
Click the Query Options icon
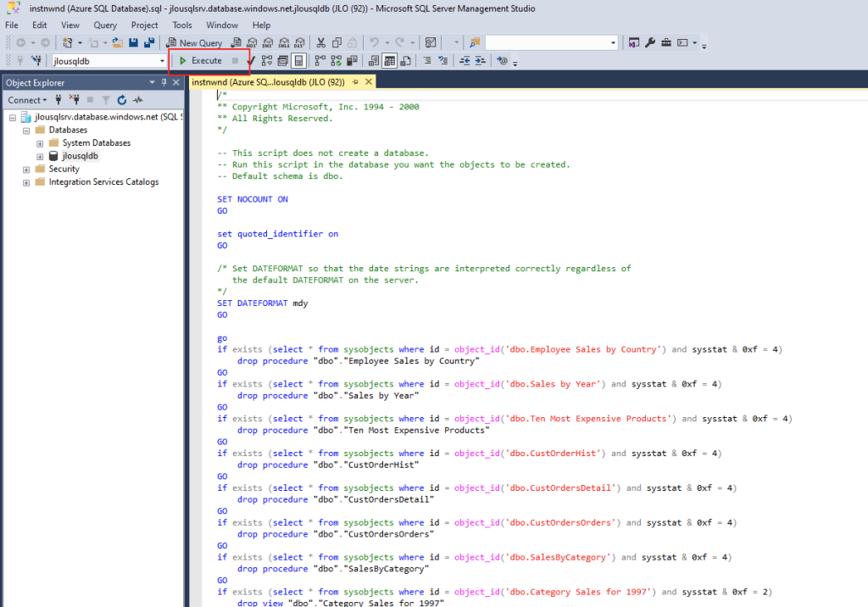click(x=283, y=61)
